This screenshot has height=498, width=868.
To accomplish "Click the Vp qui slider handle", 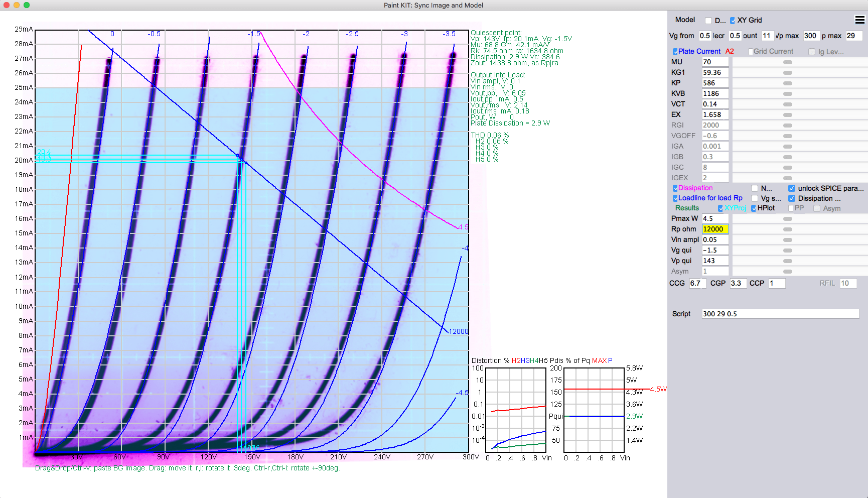I will [788, 261].
